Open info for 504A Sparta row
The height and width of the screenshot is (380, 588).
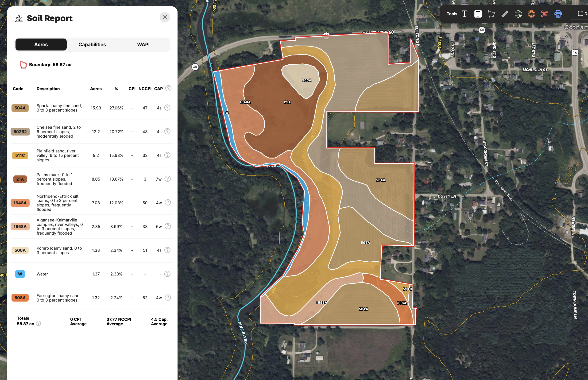[167, 108]
